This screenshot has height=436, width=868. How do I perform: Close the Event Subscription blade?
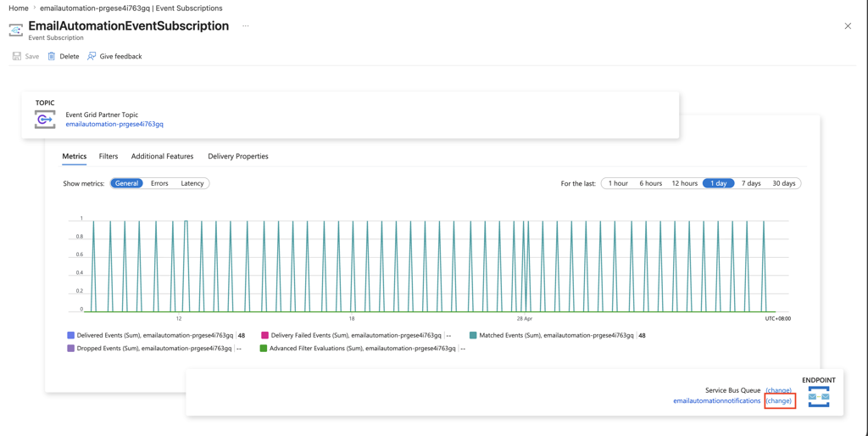(848, 26)
